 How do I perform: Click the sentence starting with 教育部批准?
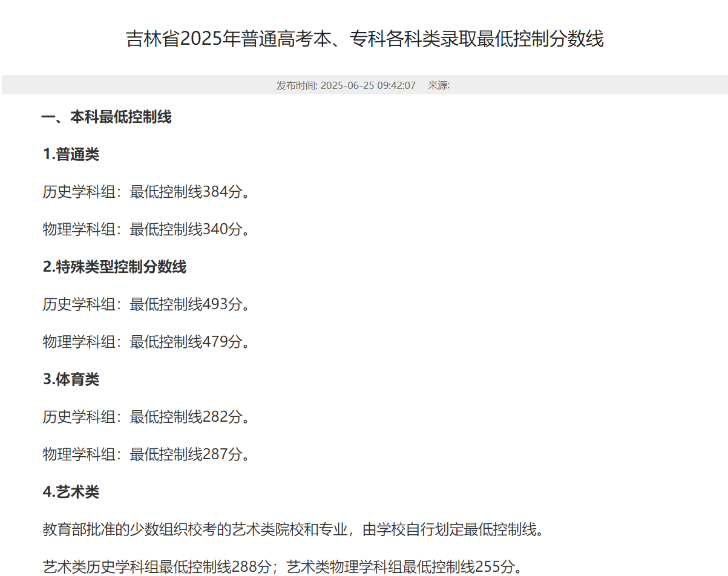[x=293, y=530]
